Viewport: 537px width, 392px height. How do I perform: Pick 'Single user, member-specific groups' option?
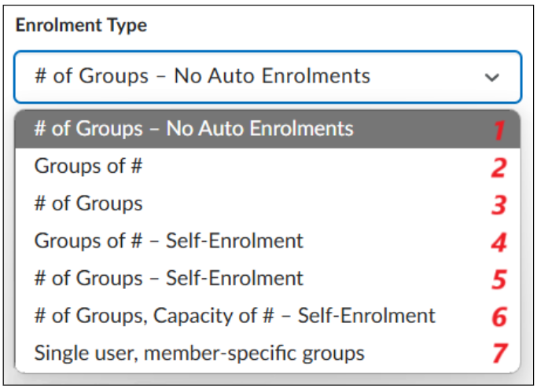click(x=268, y=353)
